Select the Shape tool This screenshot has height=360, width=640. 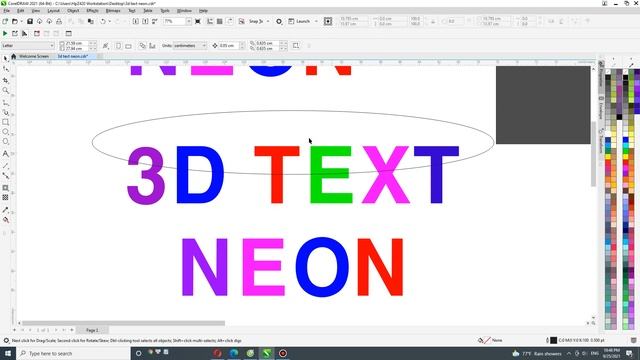[6, 69]
